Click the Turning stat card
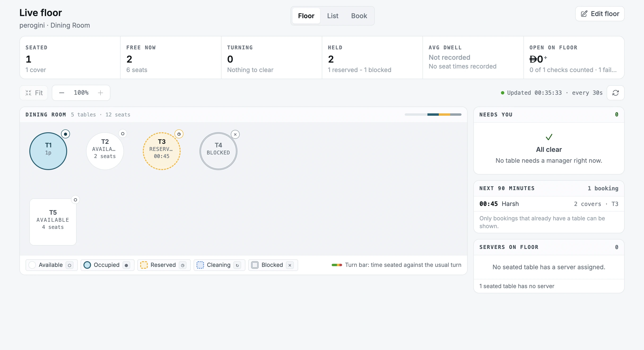Viewport: 644px width, 350px height. 271,58
